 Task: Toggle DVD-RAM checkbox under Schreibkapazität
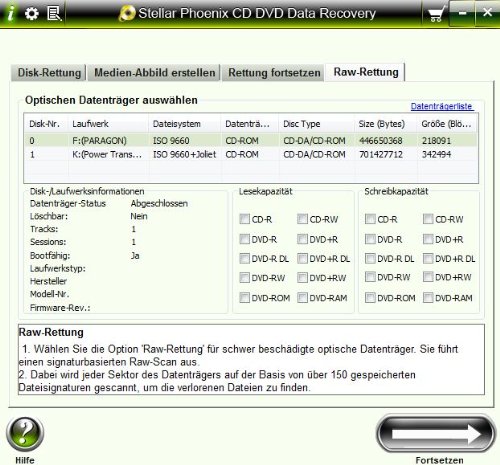tap(428, 297)
